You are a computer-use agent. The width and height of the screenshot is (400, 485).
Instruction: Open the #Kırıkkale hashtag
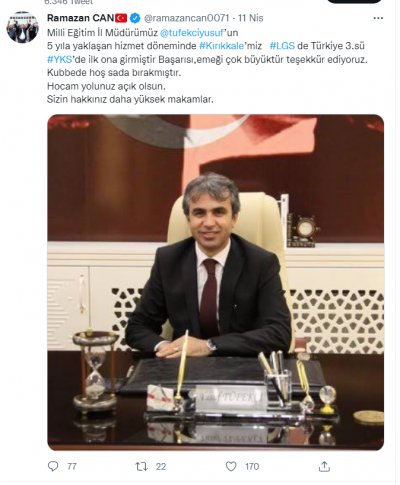click(222, 46)
